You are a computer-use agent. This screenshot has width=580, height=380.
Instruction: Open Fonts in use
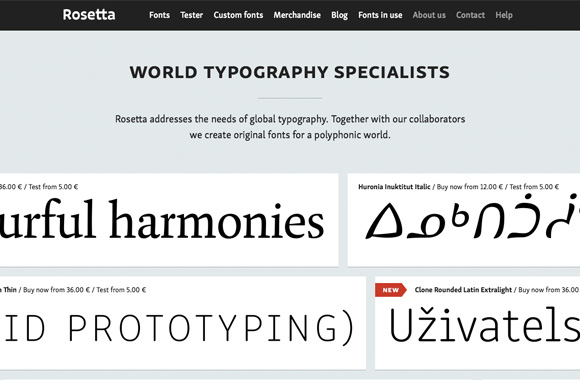point(380,15)
